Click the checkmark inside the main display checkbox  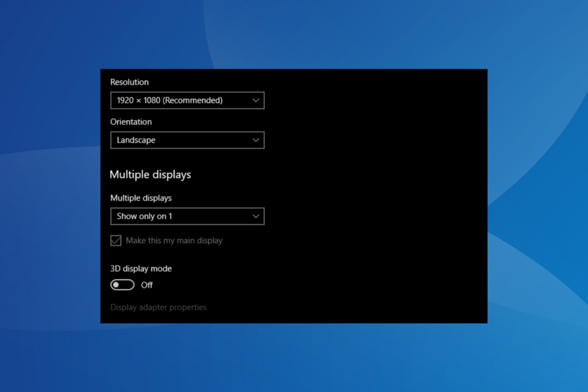pos(115,240)
